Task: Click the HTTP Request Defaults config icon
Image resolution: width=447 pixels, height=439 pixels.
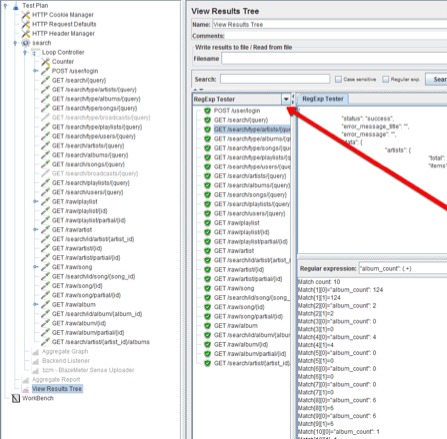Action: [x=26, y=24]
